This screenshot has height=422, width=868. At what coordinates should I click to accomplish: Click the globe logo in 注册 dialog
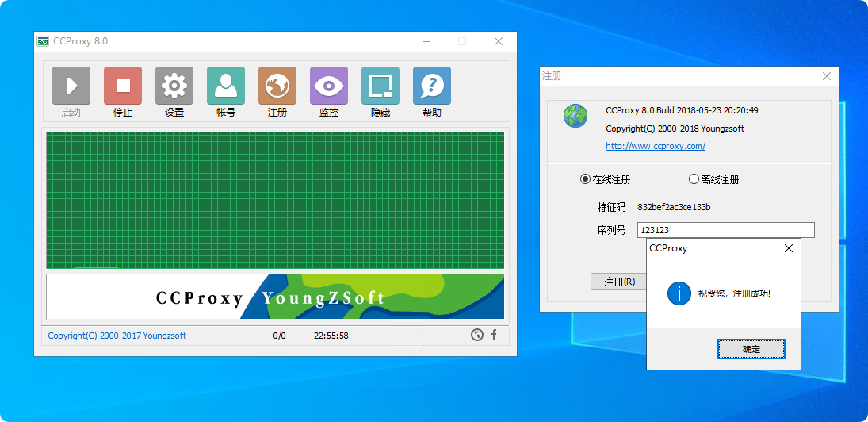[575, 117]
